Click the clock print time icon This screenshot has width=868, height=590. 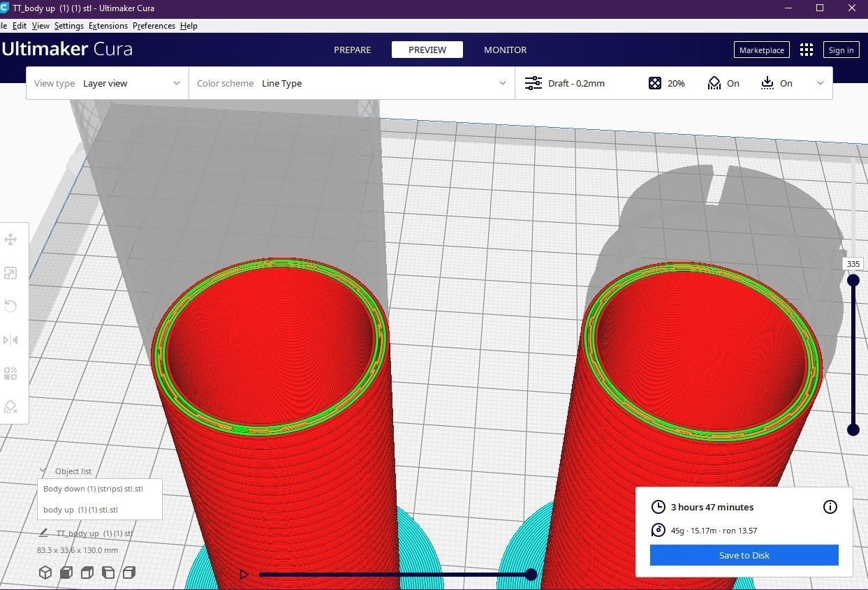[658, 507]
